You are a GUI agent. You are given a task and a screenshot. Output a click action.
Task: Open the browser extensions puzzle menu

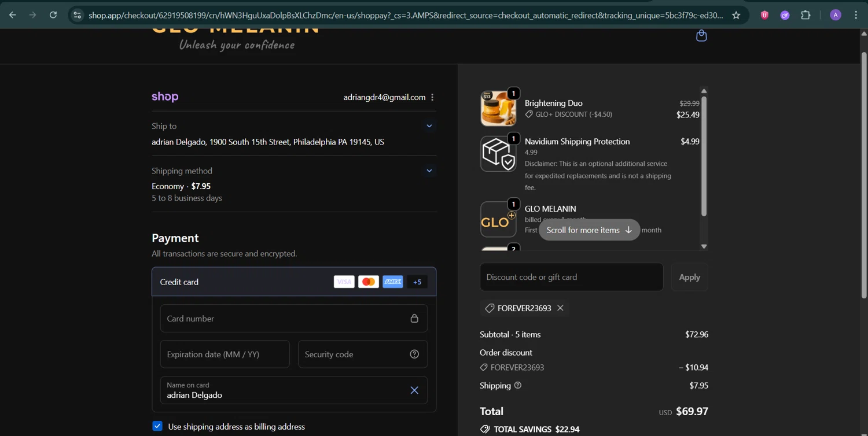tap(806, 16)
